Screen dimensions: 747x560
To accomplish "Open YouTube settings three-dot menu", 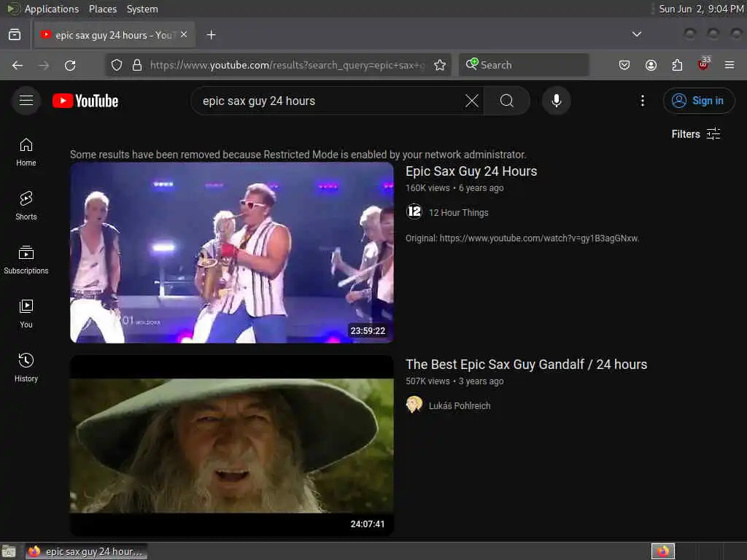I will click(642, 101).
